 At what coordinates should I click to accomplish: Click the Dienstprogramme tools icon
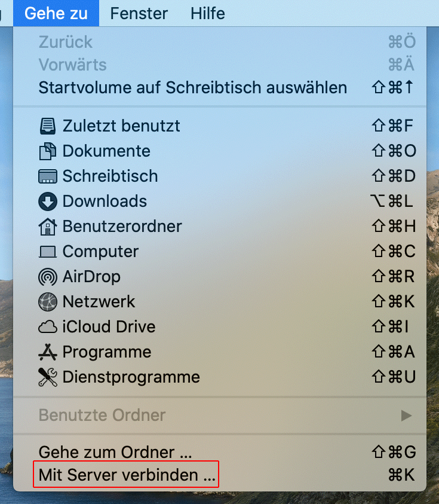[x=48, y=377]
